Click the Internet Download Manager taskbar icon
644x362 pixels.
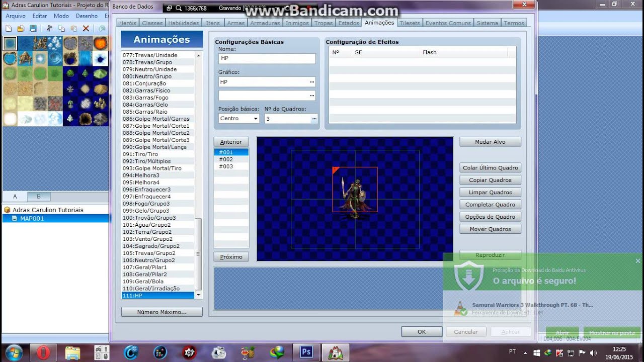[277, 352]
